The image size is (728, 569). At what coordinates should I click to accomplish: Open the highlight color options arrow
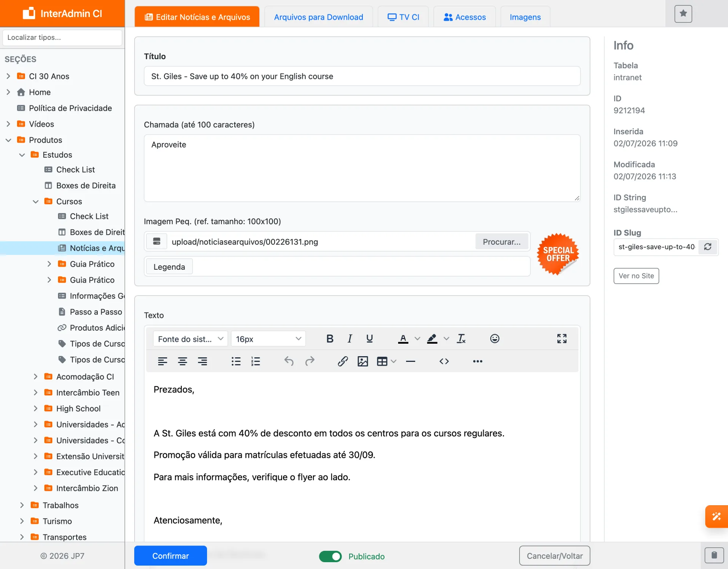pyautogui.click(x=446, y=339)
